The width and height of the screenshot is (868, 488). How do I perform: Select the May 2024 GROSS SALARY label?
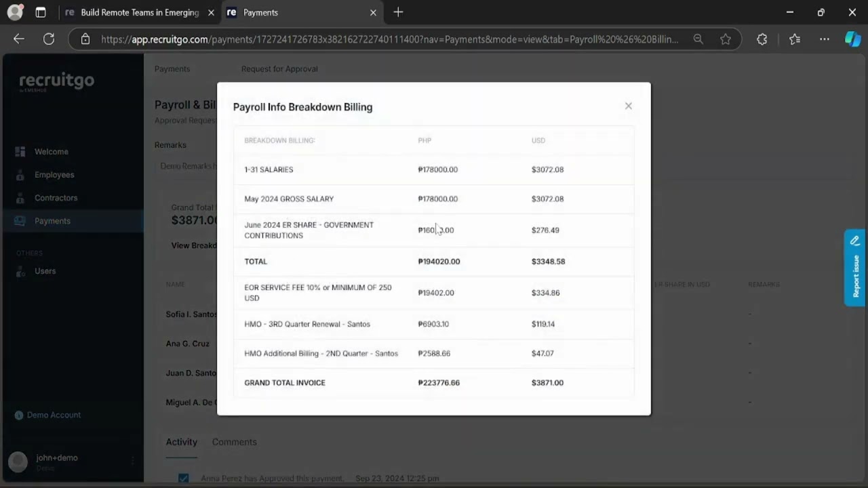(289, 199)
